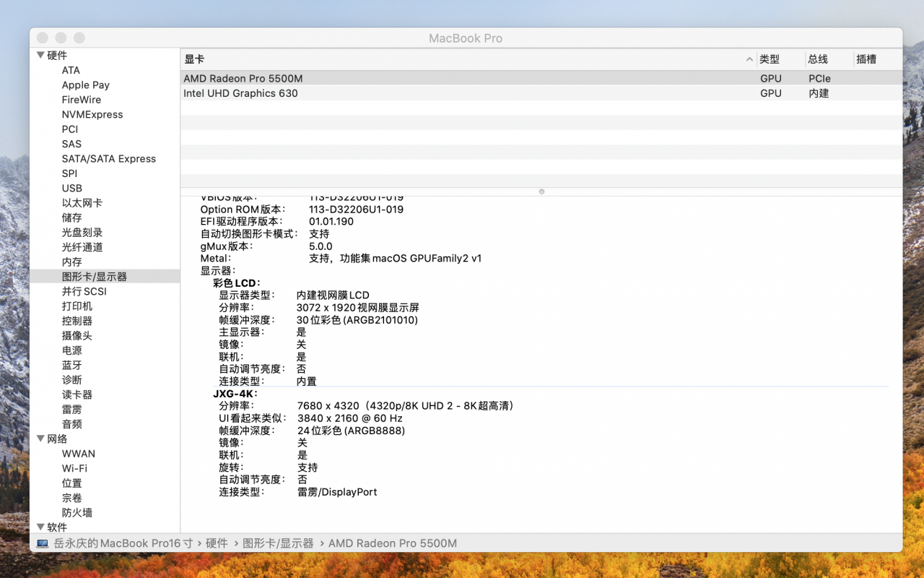924x578 pixels.
Task: Collapse the 硬件 section triangle
Action: click(x=40, y=55)
